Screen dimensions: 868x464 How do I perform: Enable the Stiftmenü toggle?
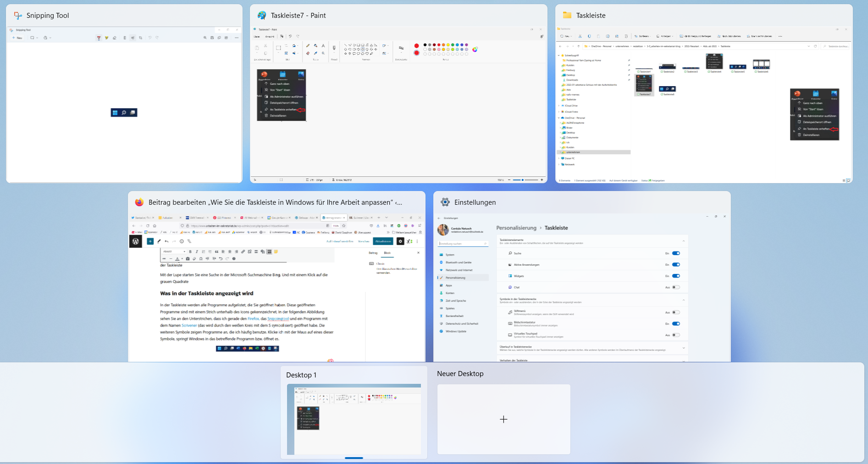pos(676,312)
